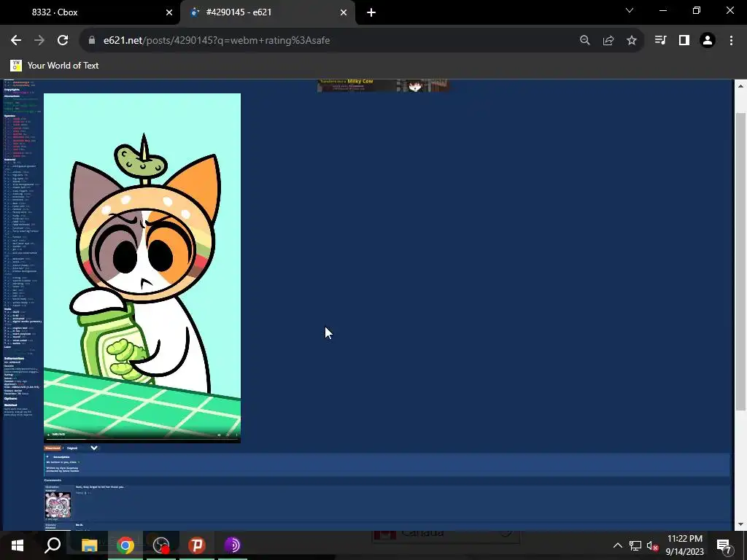Click the page scrollbar up arrow

740,86
